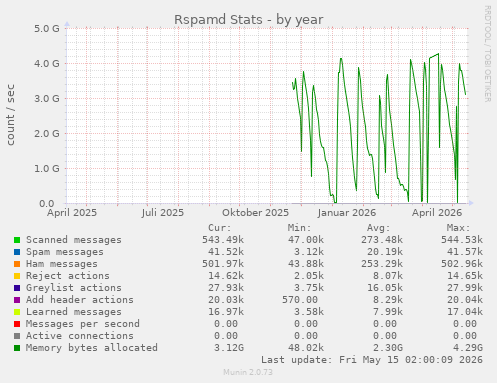
Task: Click Scanned messages average value '273.48k'
Action: 382,240
